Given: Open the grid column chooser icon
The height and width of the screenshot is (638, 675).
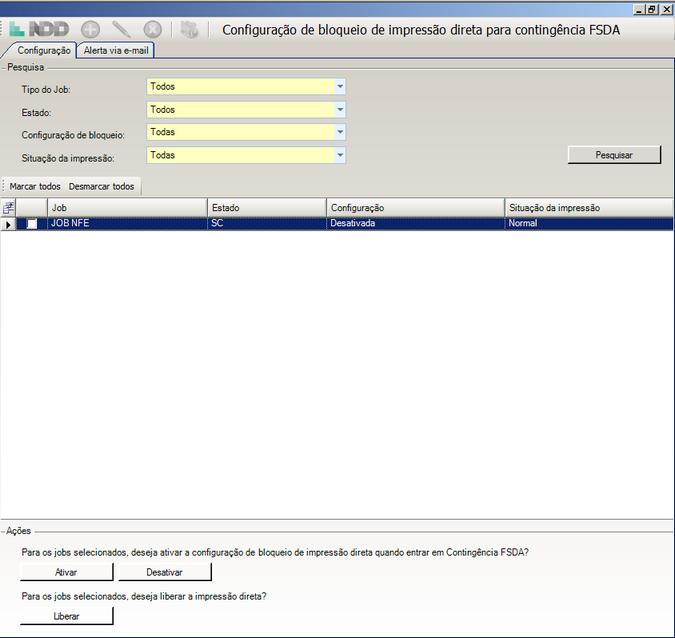Looking at the screenshot, I should (x=8, y=208).
